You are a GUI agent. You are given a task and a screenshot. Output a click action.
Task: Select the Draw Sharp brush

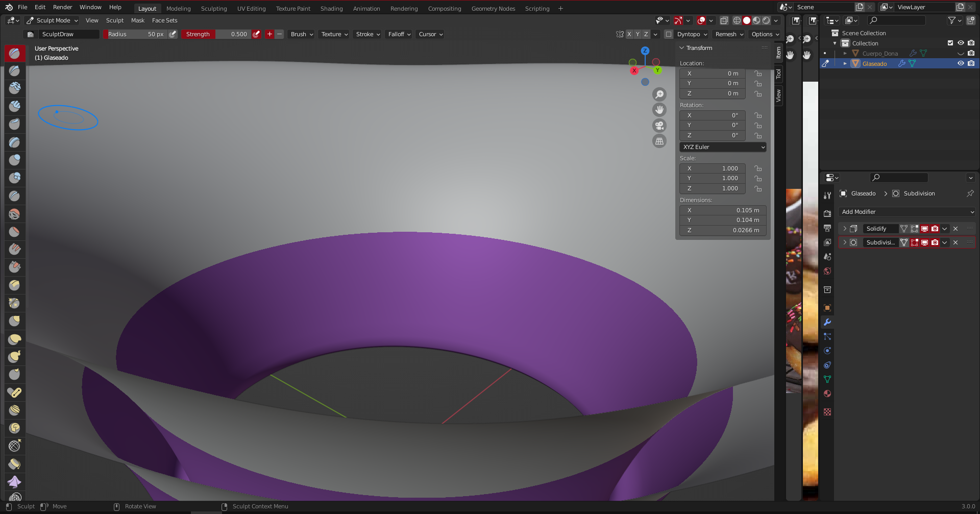coord(15,71)
